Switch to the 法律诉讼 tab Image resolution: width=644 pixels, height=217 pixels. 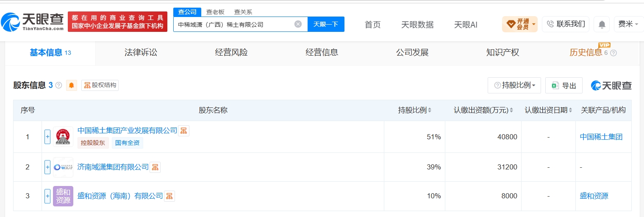[141, 53]
